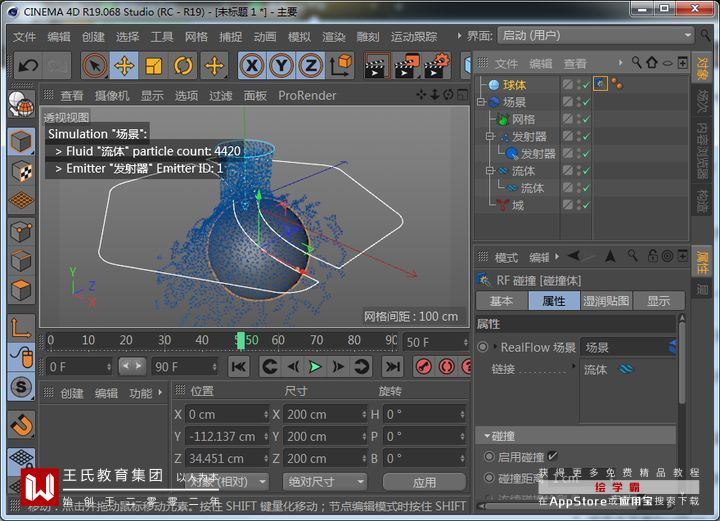
Task: Toggle snapping magnet icon
Action: pos(21,424)
